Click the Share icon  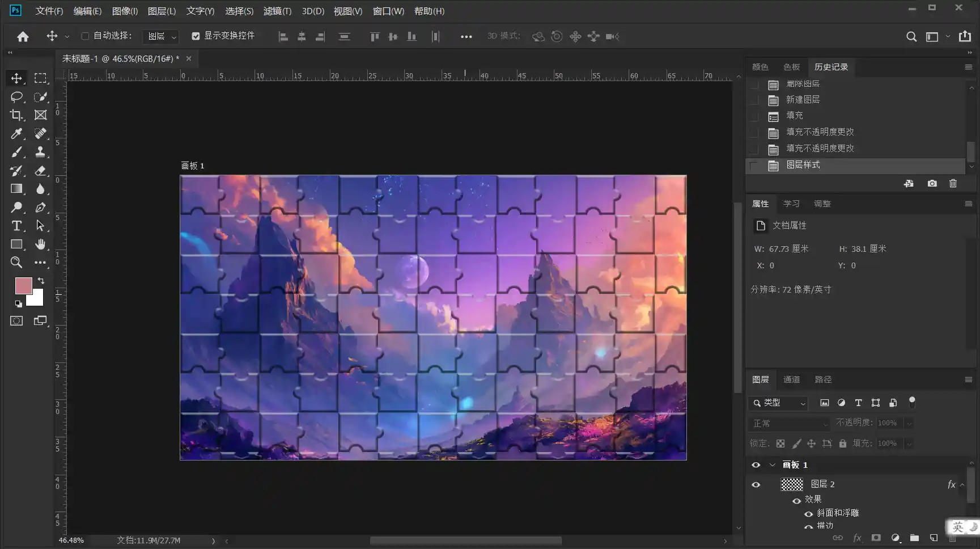[965, 36]
